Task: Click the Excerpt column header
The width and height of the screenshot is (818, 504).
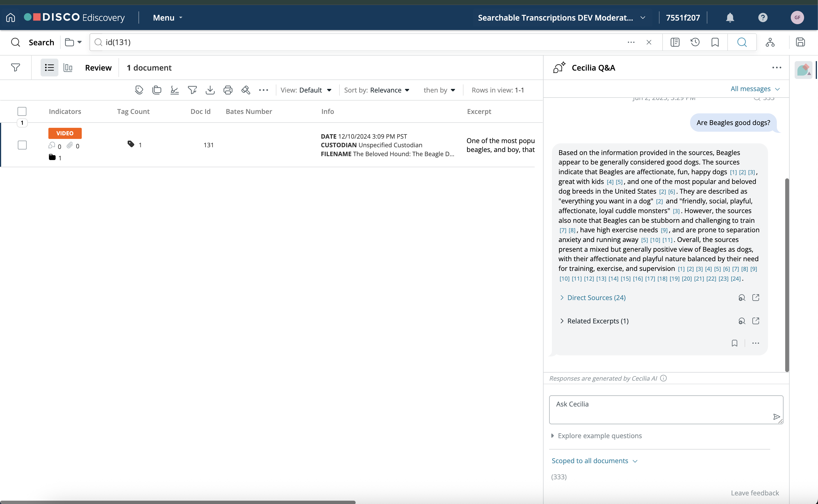Action: coord(479,111)
